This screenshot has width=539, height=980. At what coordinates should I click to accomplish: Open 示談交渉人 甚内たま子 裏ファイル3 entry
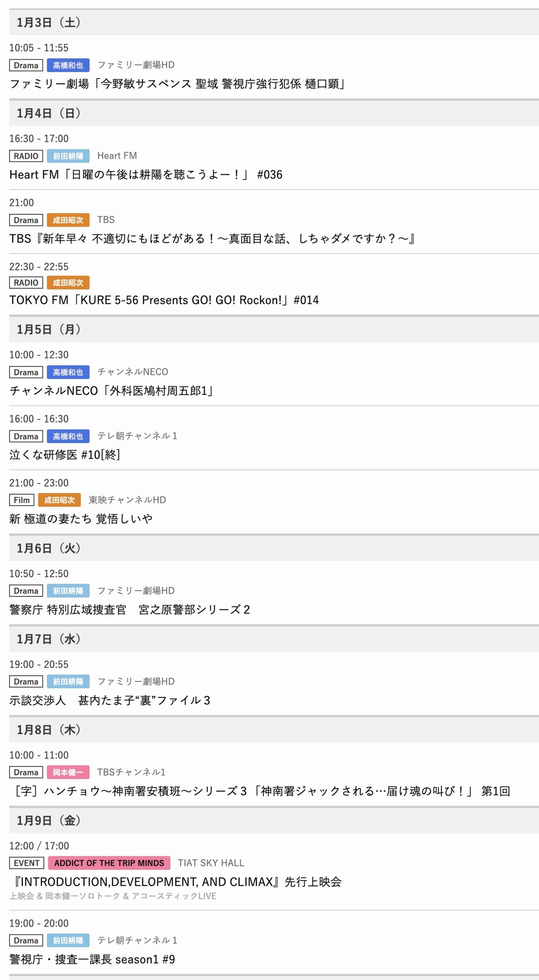point(109,700)
